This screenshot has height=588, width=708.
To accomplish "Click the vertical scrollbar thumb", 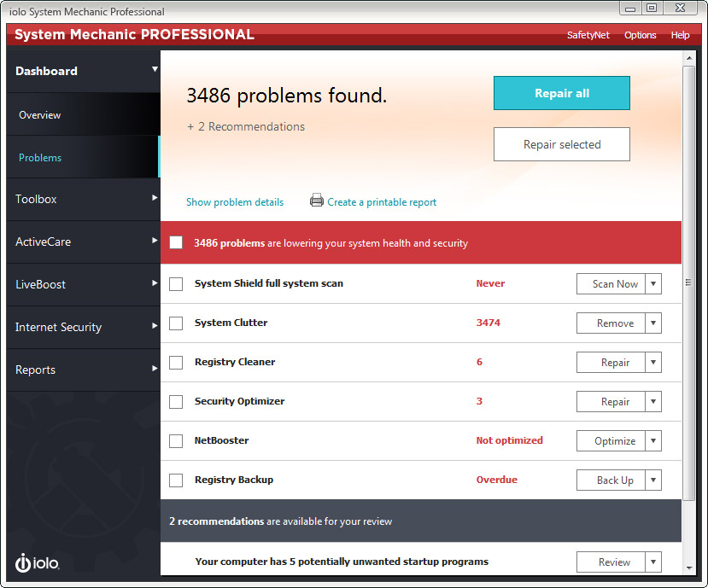I will [x=688, y=283].
